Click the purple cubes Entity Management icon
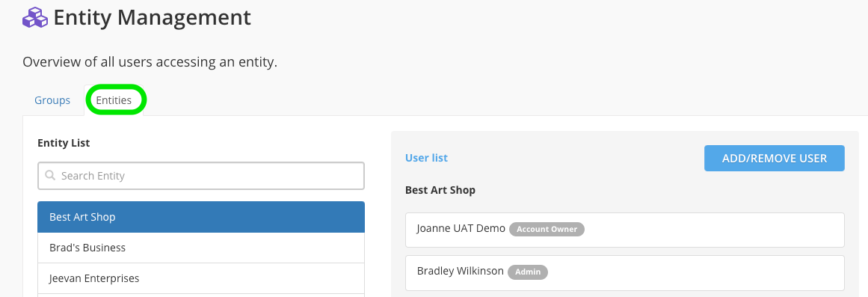 click(35, 18)
